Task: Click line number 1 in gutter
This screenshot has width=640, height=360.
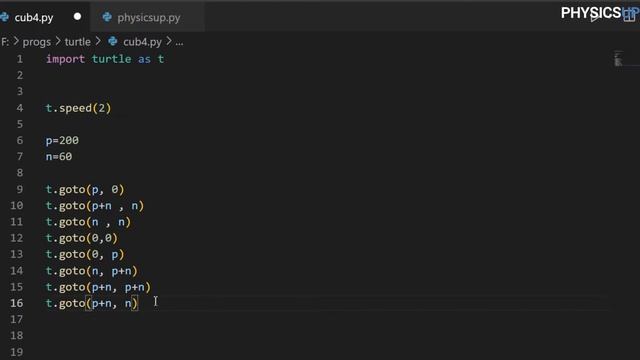Action: click(20, 59)
